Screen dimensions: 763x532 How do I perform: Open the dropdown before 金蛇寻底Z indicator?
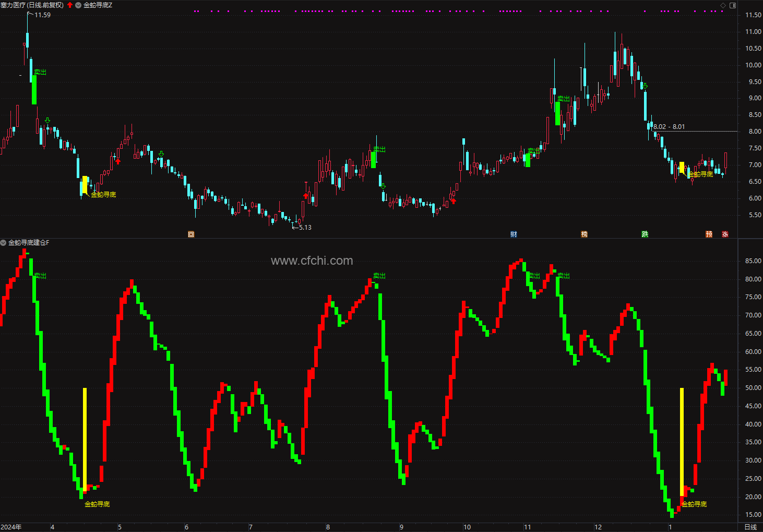[x=78, y=5]
